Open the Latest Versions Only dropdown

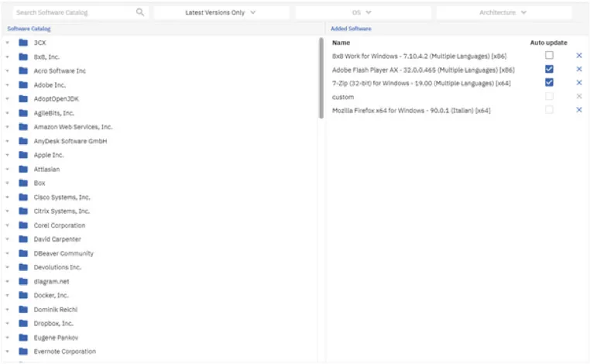coord(221,12)
